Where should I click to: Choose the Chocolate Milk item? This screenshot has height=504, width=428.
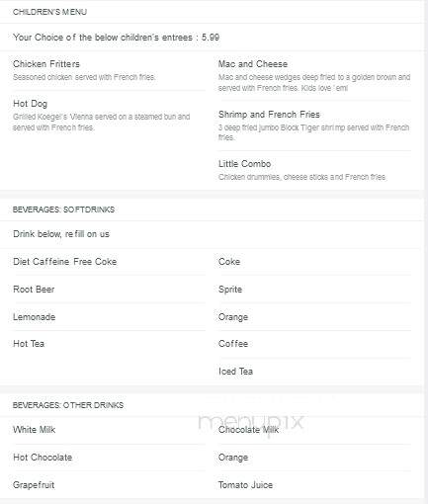pyautogui.click(x=248, y=430)
